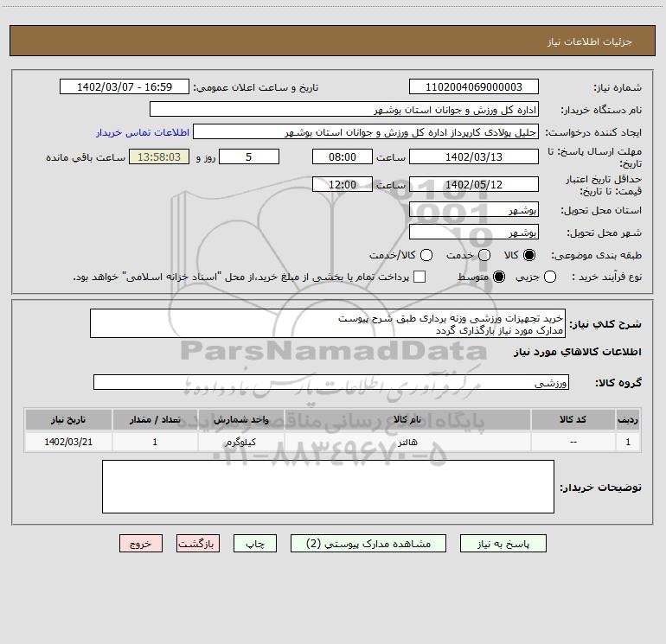Screen dimensions: 666x644
Task: Click the quantity cell showing 1
Action: tap(155, 443)
